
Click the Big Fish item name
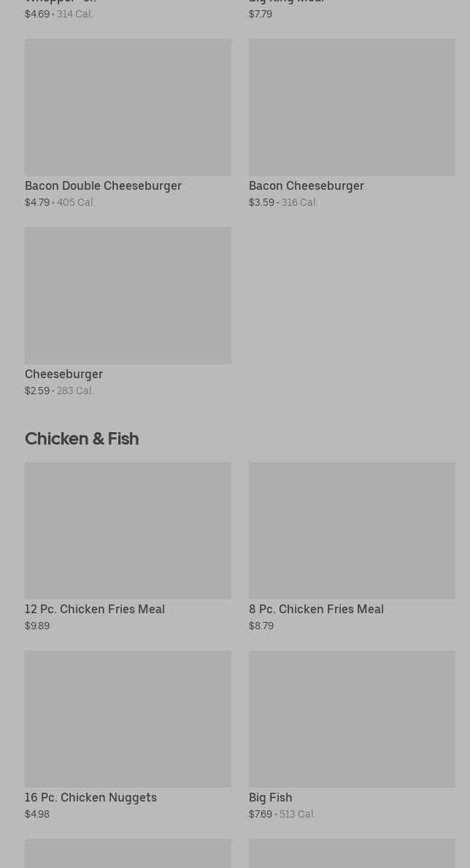point(270,797)
